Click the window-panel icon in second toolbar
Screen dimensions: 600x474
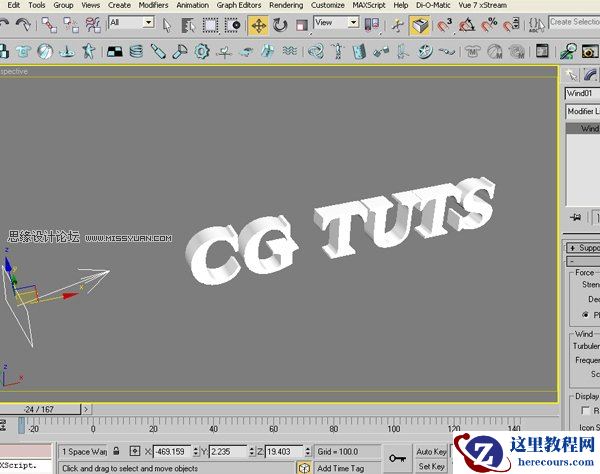tap(542, 51)
